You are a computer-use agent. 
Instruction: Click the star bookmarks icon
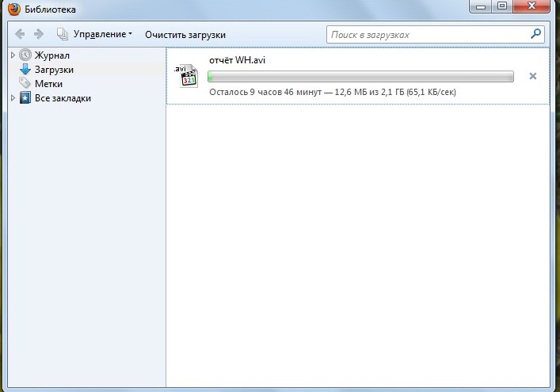coord(25,97)
